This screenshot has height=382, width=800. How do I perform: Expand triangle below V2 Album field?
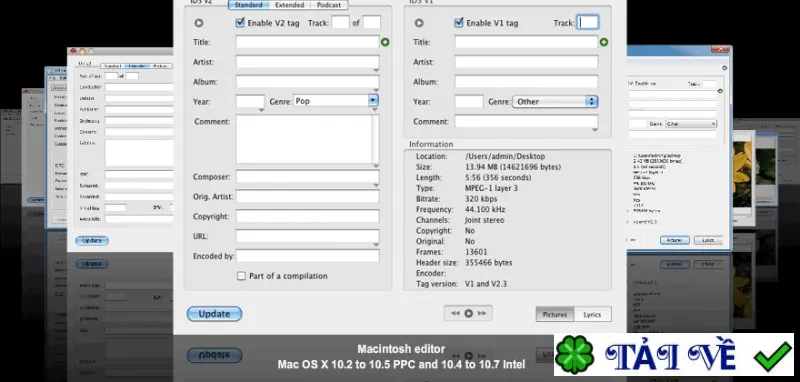376,90
